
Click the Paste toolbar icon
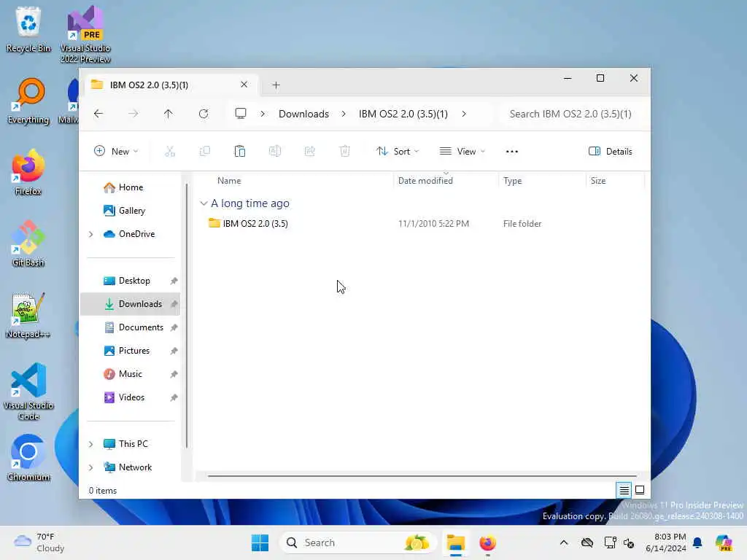[x=239, y=152]
